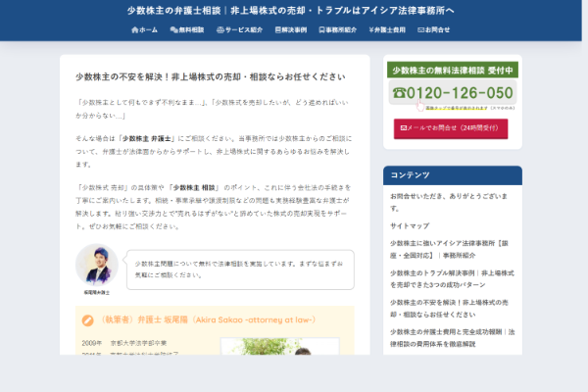Click the article heading 少数株主の不安を解決！
588x392 pixels.
click(211, 76)
